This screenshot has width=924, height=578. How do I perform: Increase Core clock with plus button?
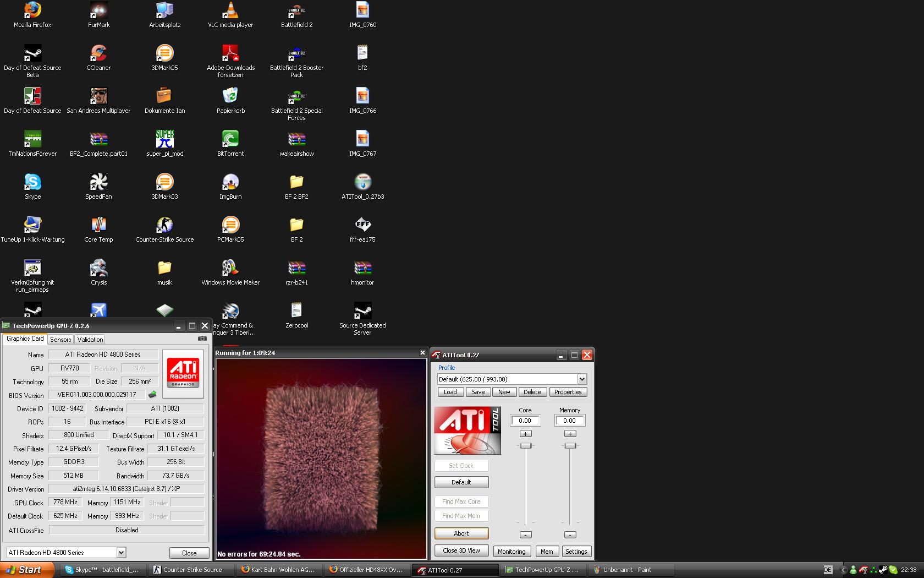[x=526, y=434]
